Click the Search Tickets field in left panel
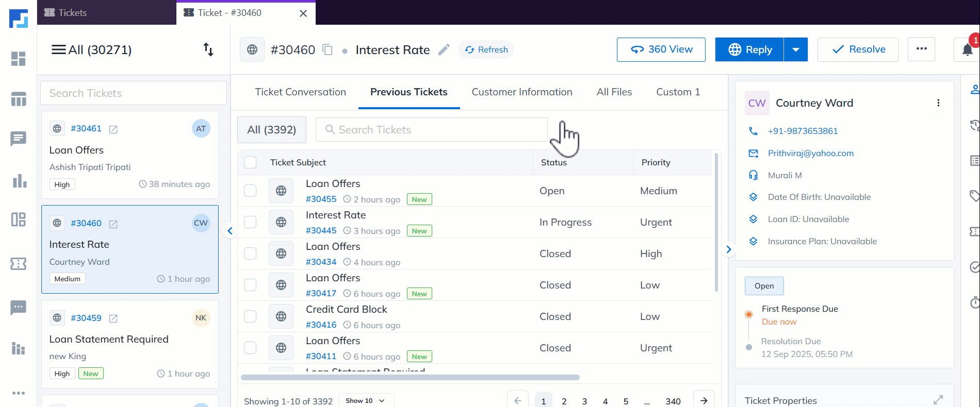Image resolution: width=980 pixels, height=407 pixels. tap(134, 93)
